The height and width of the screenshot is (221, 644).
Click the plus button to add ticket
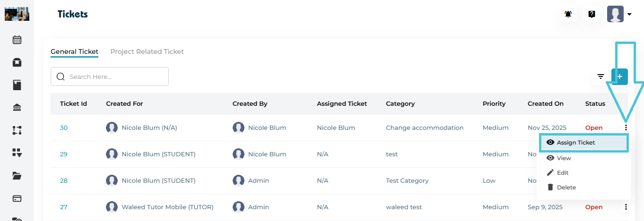619,76
